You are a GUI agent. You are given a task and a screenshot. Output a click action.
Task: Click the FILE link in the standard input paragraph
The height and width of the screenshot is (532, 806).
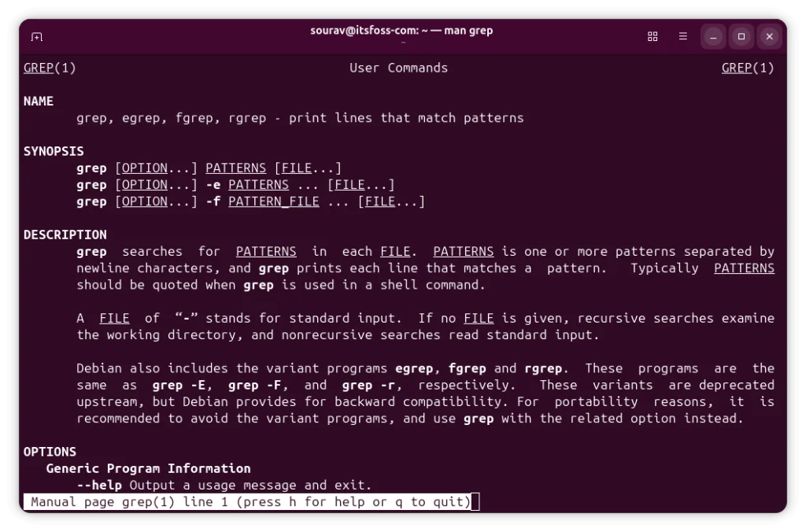(x=114, y=318)
